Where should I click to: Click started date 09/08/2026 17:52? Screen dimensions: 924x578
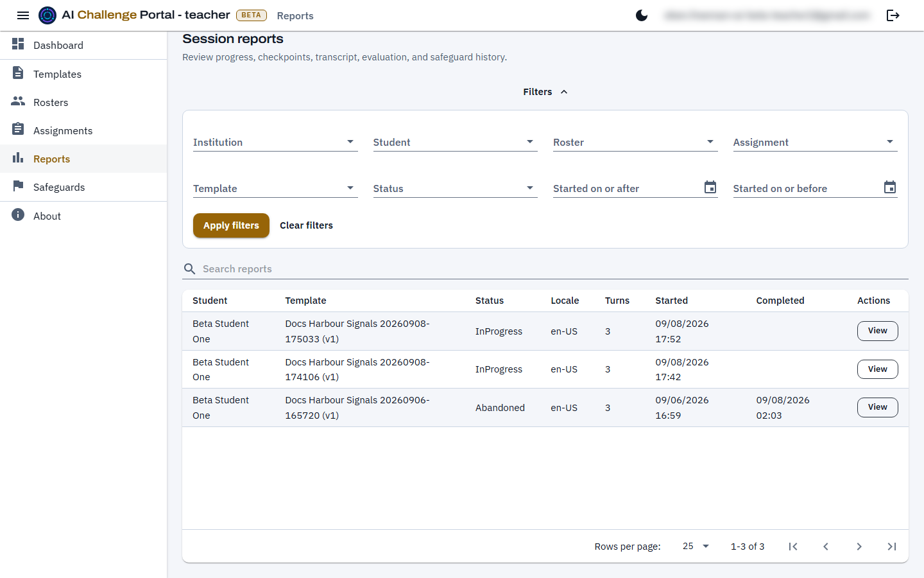682,331
